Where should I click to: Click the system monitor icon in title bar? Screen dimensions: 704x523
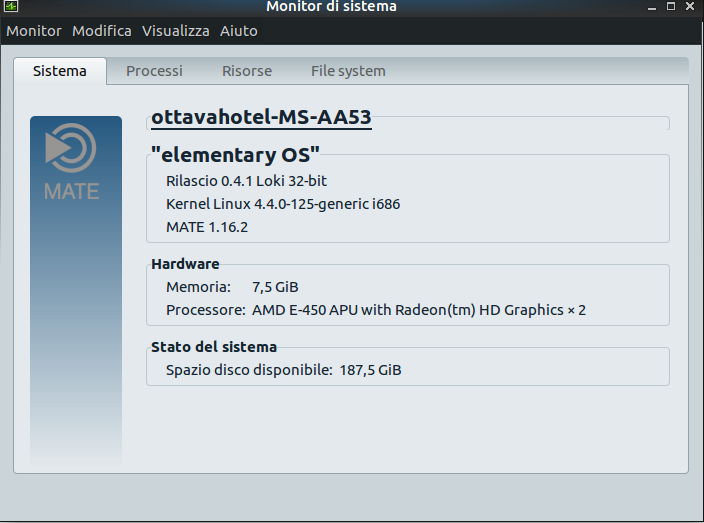coord(11,6)
